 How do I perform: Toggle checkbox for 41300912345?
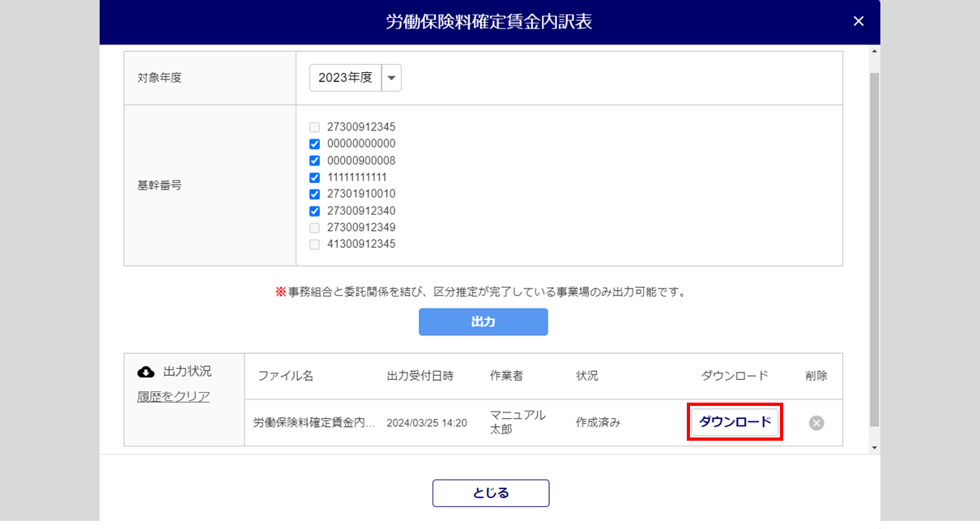click(x=315, y=244)
